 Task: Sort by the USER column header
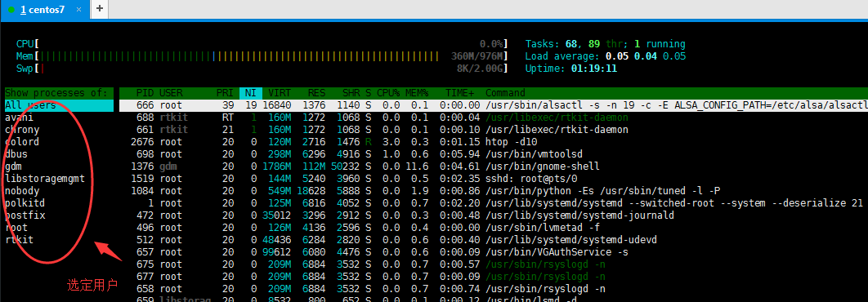click(x=171, y=93)
